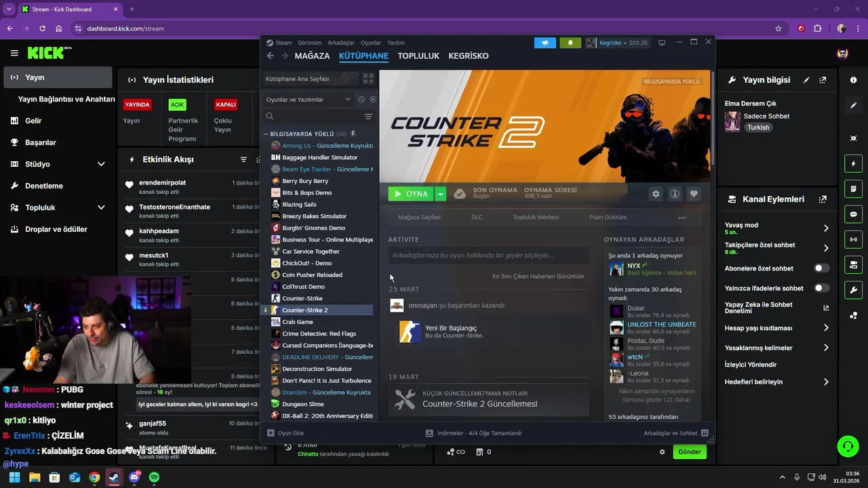Image resolution: width=868 pixels, height=488 pixels.
Task: Click the info icon in Kick right rail
Action: (853, 80)
